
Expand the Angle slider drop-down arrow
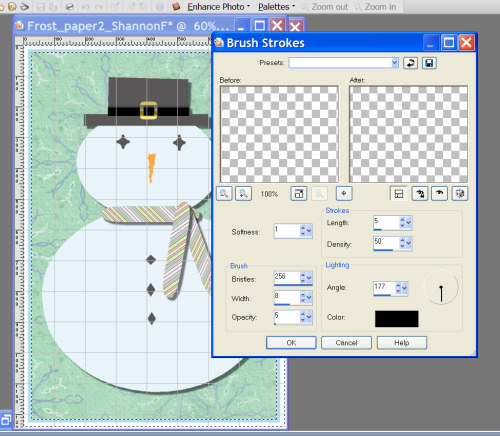404,288
